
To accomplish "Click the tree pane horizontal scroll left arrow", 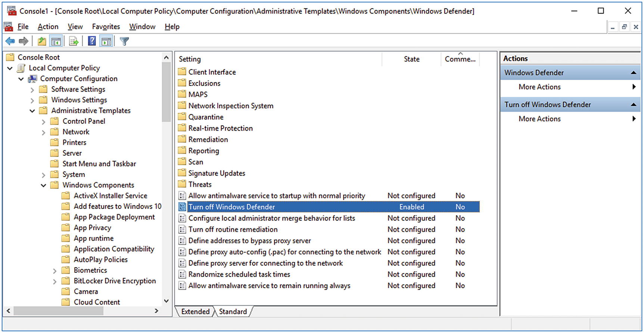I will click(x=8, y=311).
